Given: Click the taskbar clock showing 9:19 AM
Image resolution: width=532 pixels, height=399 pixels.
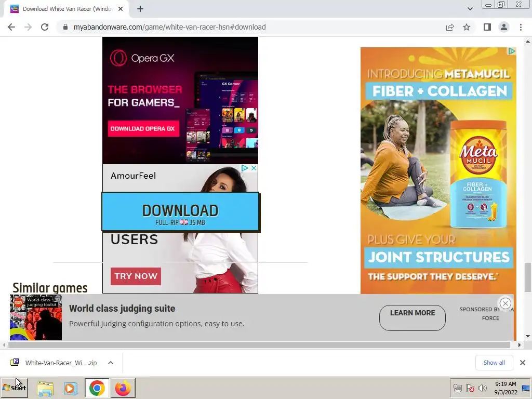Looking at the screenshot, I should [x=505, y=388].
